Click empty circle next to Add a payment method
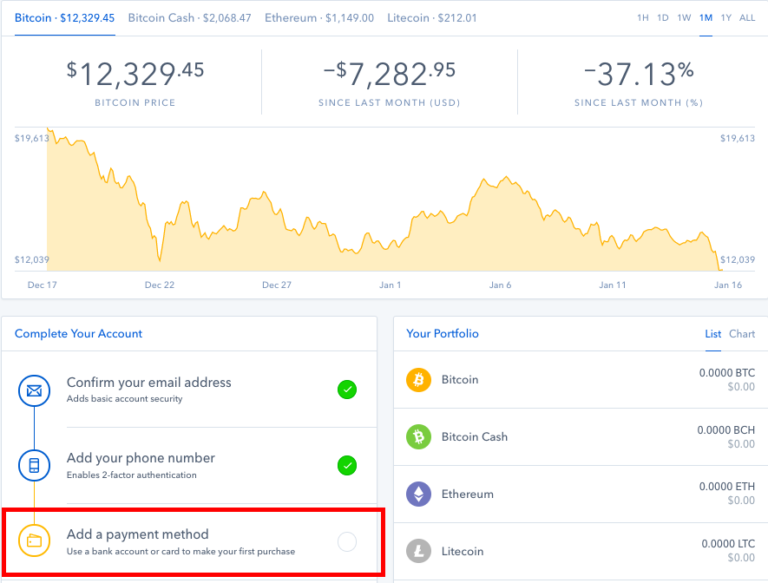This screenshot has width=768, height=583. (x=347, y=542)
